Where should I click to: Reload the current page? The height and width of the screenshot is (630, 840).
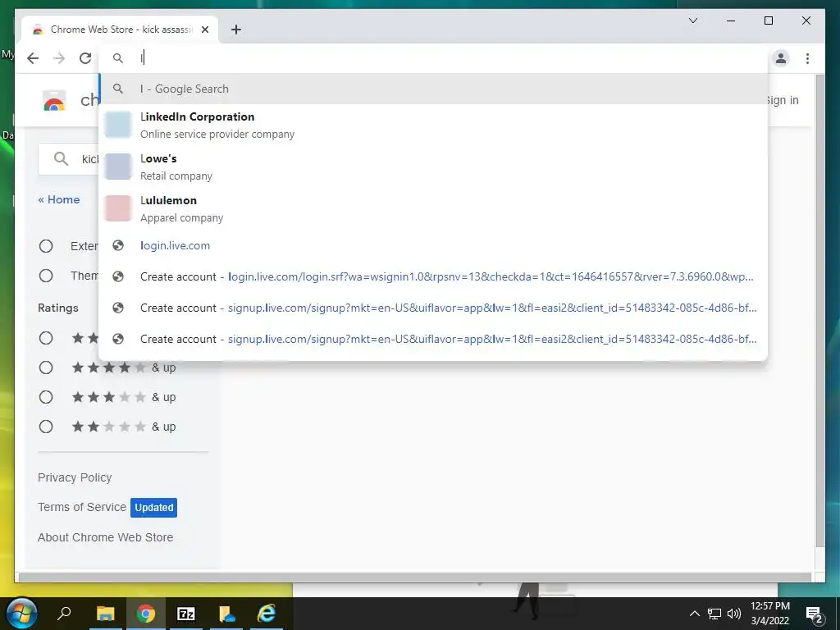(85, 58)
